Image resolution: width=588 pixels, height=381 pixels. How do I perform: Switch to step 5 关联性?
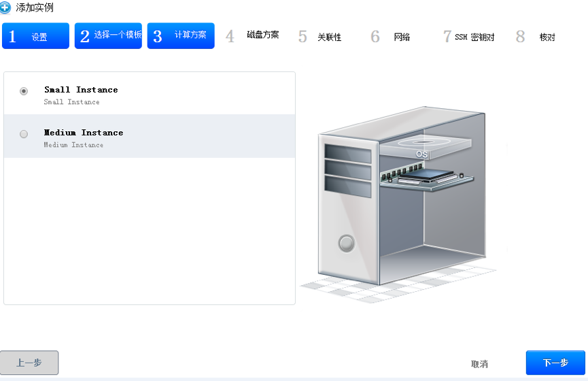pos(321,37)
